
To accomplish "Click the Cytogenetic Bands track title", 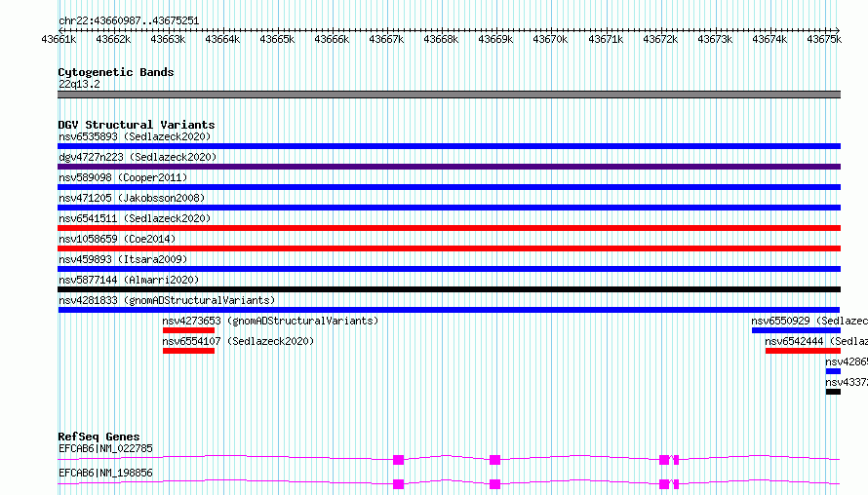I will click(116, 72).
